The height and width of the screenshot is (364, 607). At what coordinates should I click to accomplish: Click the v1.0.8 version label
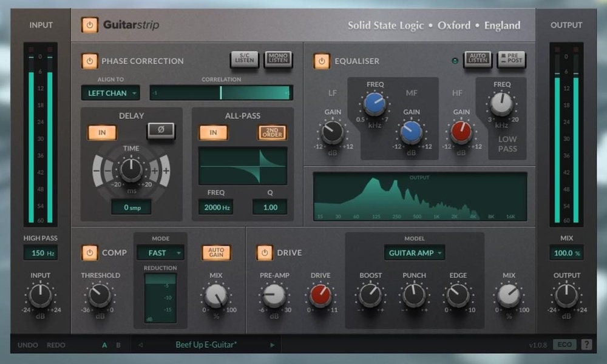[x=538, y=345]
